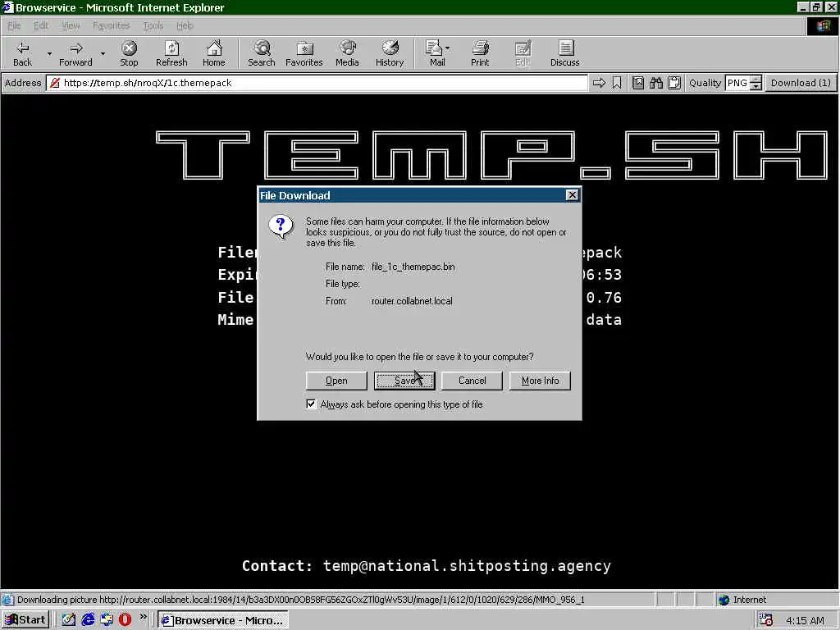Click the address bar URL field
The height and width of the screenshot is (630, 840).
[x=317, y=83]
